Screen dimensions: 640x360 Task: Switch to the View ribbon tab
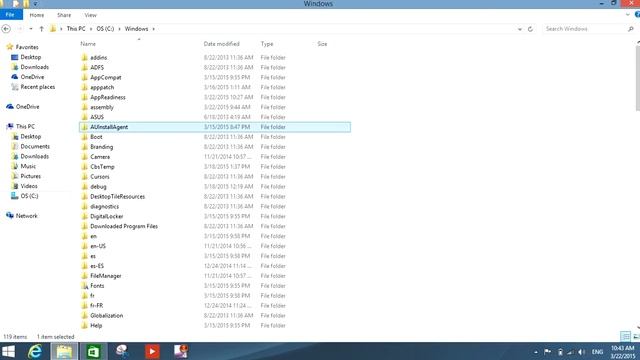pos(91,15)
